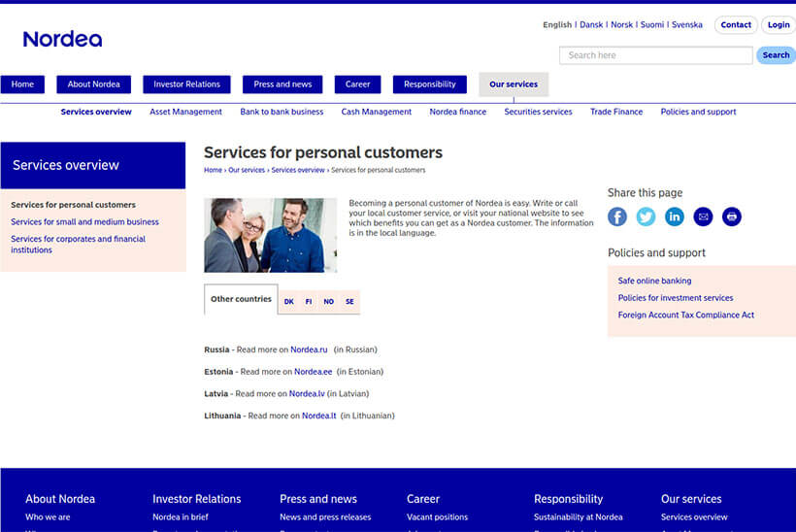Switch language to Norsk
The image size is (796, 532).
click(622, 25)
